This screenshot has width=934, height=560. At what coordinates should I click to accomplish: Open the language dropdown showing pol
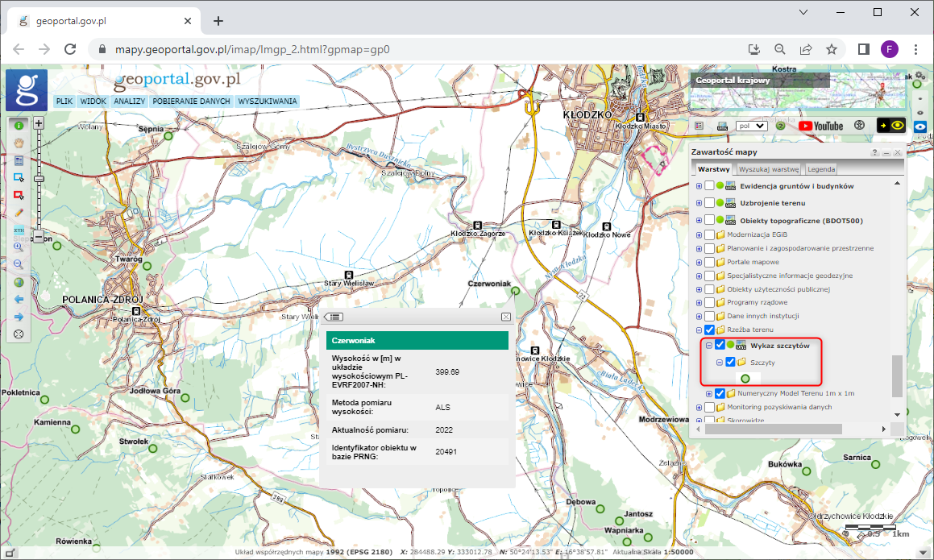tap(750, 126)
